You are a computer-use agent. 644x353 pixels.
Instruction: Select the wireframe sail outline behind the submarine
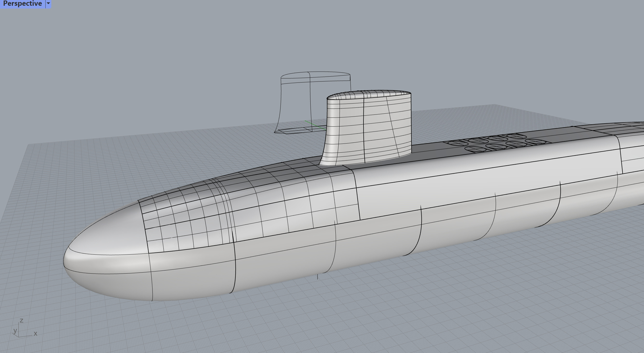312,103
